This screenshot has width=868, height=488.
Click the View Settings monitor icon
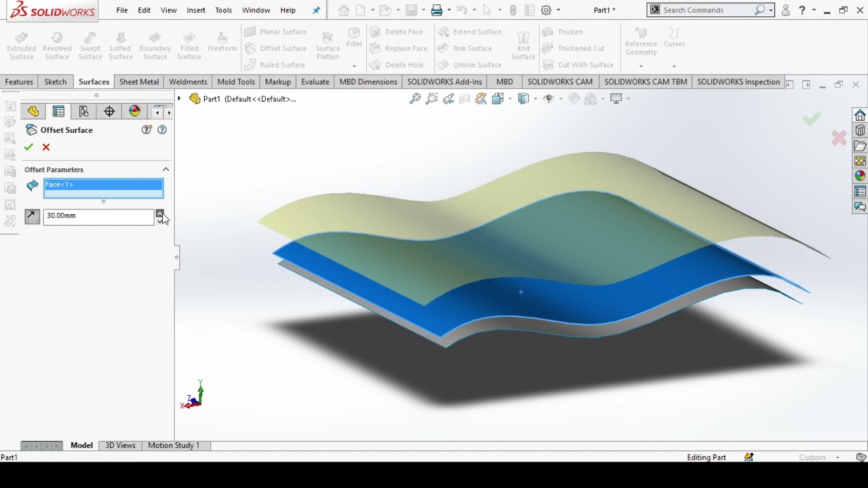616,99
